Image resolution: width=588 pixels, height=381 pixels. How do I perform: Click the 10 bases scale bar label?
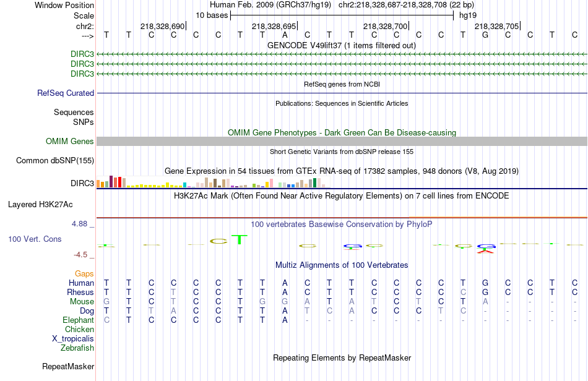[x=212, y=15]
